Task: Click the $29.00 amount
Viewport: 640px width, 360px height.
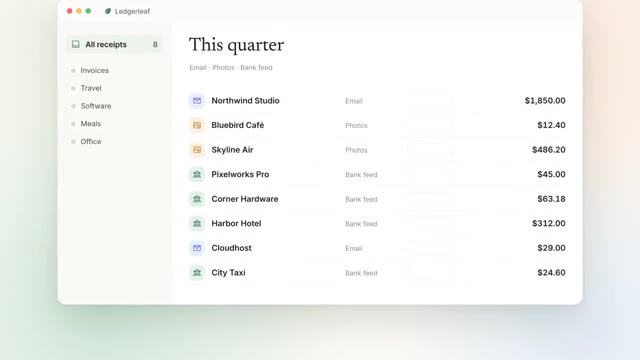Action: 551,248
